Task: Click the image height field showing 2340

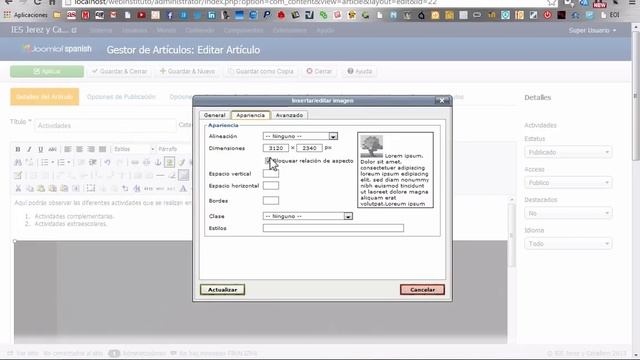Action: click(x=309, y=148)
